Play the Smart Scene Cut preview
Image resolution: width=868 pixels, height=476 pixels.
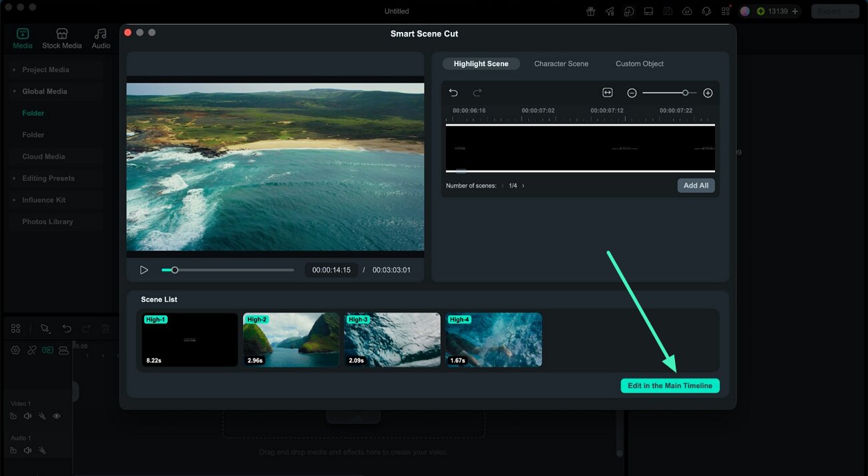(x=144, y=270)
